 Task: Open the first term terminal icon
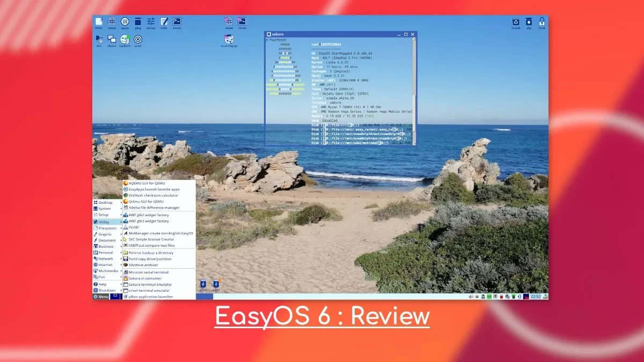(x=177, y=22)
